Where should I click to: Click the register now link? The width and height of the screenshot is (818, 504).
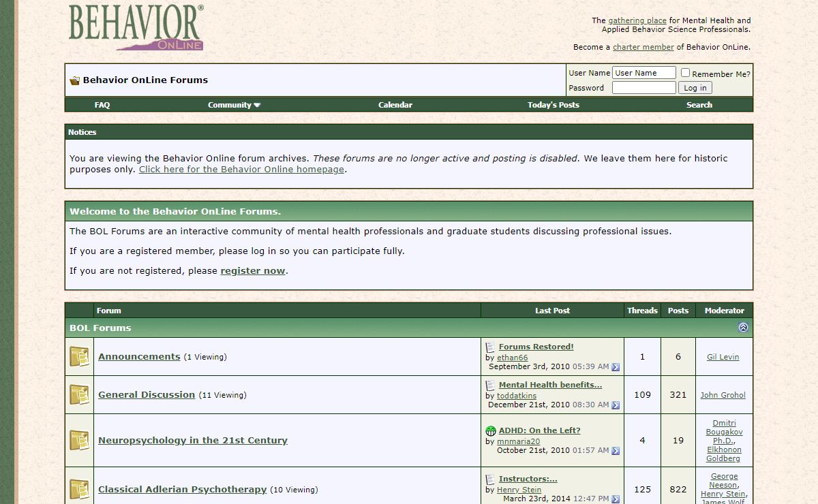(253, 271)
